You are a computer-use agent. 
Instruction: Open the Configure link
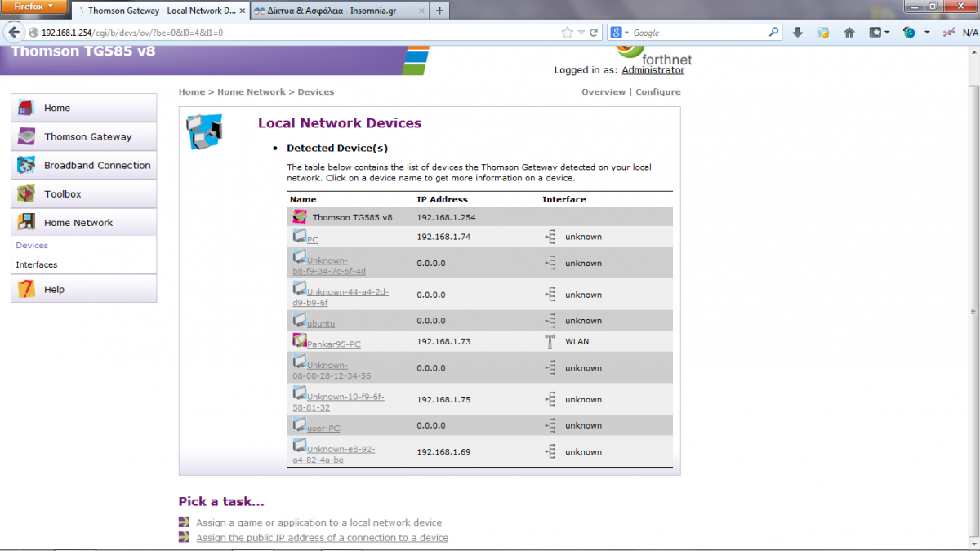click(658, 92)
